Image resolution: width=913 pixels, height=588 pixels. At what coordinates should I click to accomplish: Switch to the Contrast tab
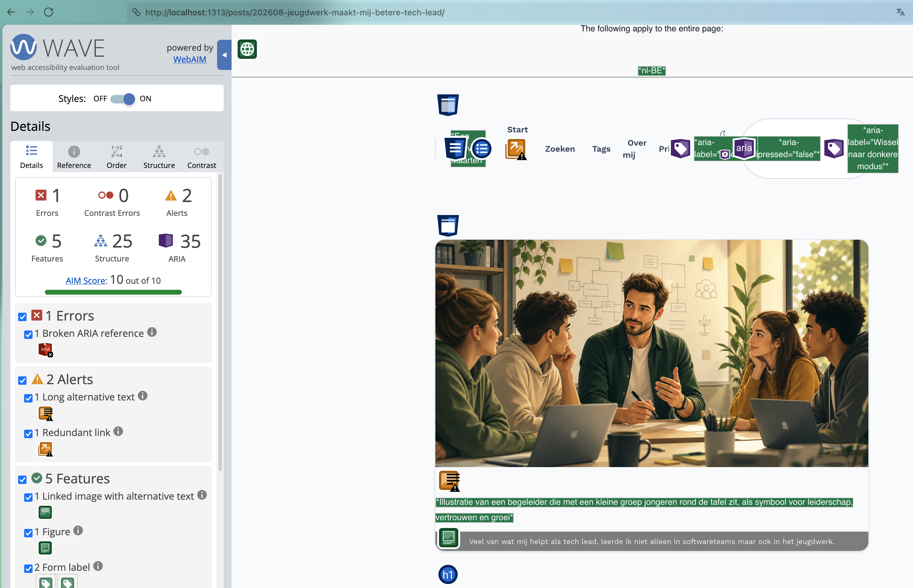click(x=201, y=157)
